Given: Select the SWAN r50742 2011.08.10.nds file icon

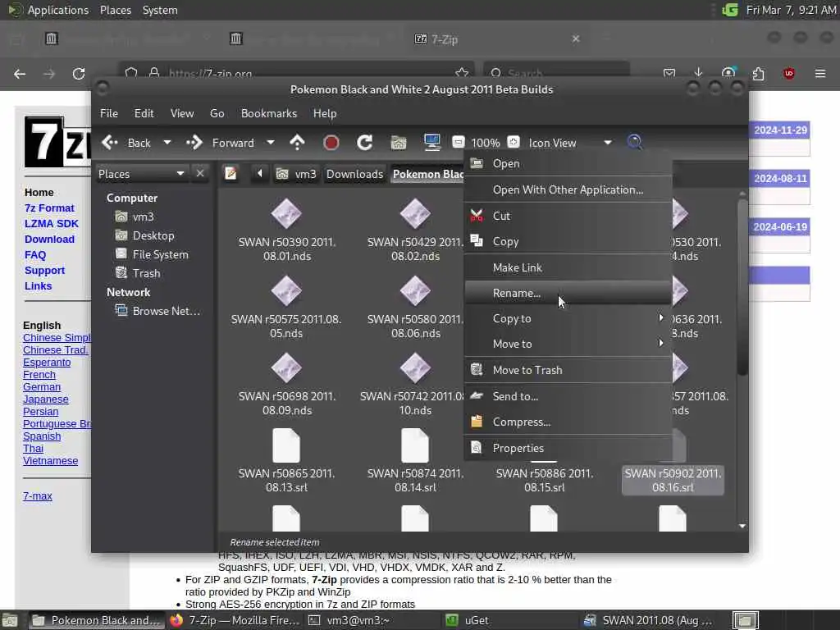Looking at the screenshot, I should [415, 368].
